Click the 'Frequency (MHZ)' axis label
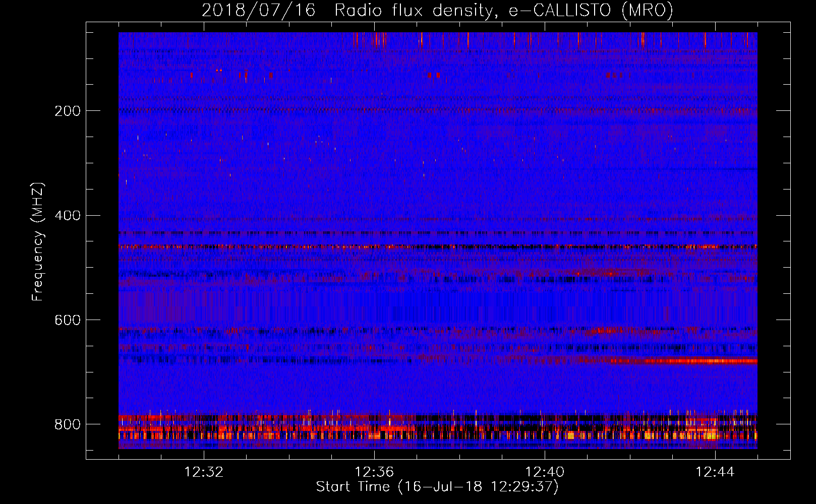Image resolution: width=816 pixels, height=504 pixels. [38, 242]
